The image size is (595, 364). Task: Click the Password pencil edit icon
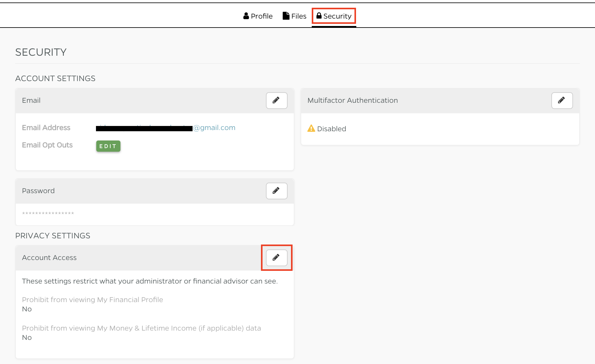[276, 191]
